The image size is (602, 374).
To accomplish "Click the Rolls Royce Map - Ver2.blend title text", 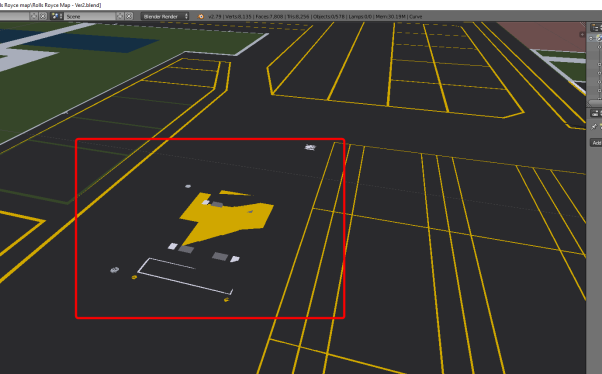I will 66,5.
